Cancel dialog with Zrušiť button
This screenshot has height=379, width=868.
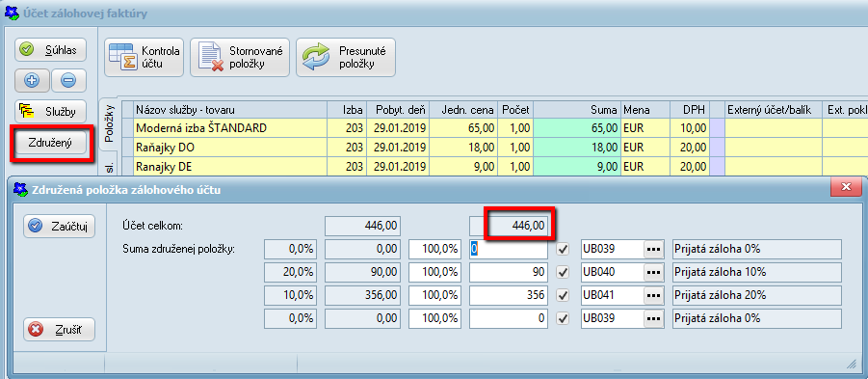click(x=59, y=330)
